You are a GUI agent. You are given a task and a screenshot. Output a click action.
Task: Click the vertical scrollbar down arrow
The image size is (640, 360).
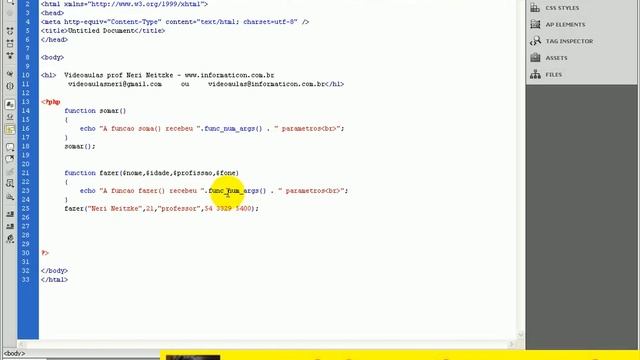click(x=521, y=334)
